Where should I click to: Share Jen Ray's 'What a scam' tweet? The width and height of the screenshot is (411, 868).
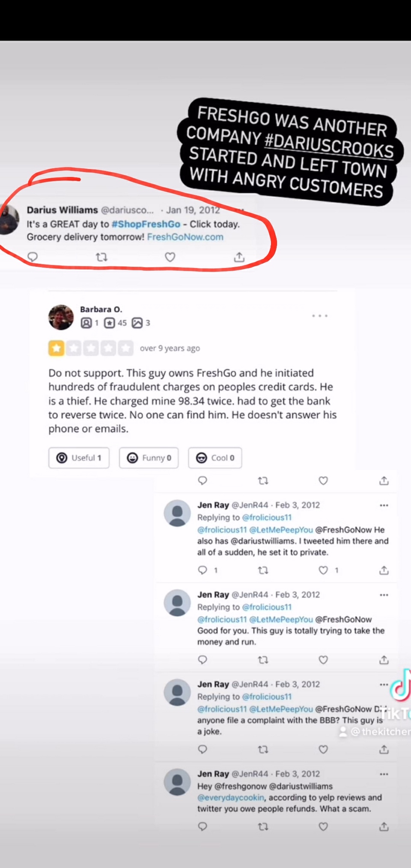[384, 826]
